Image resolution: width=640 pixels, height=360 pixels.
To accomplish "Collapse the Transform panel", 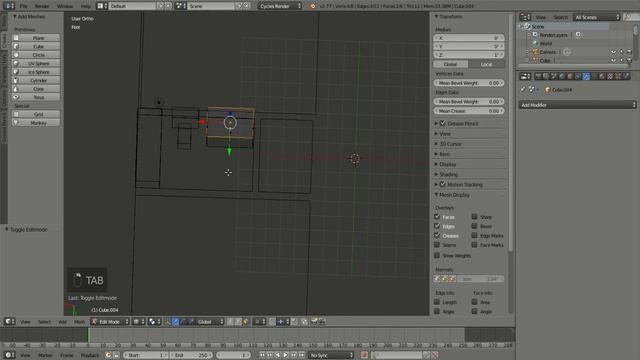I will click(x=450, y=17).
